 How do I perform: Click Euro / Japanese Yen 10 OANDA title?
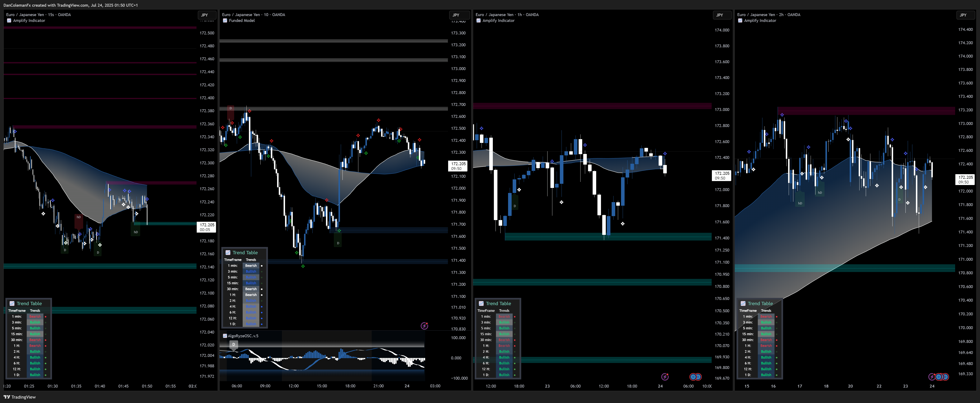(253, 14)
